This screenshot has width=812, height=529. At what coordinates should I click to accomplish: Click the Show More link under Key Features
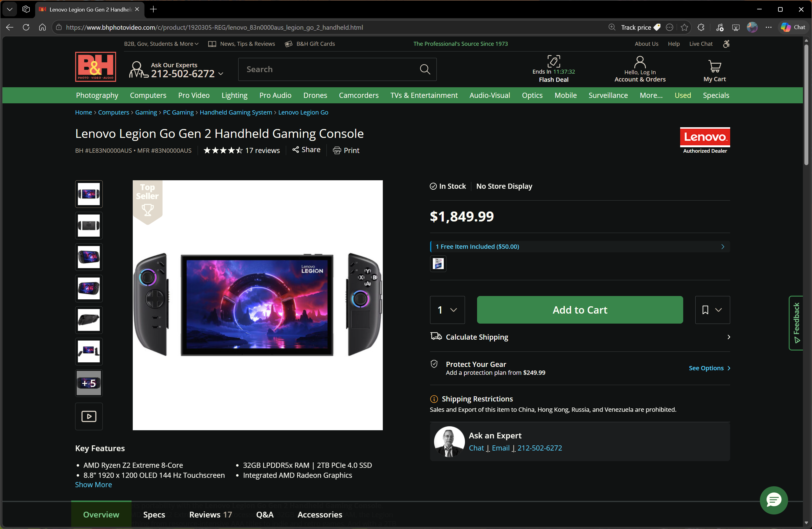(x=93, y=484)
